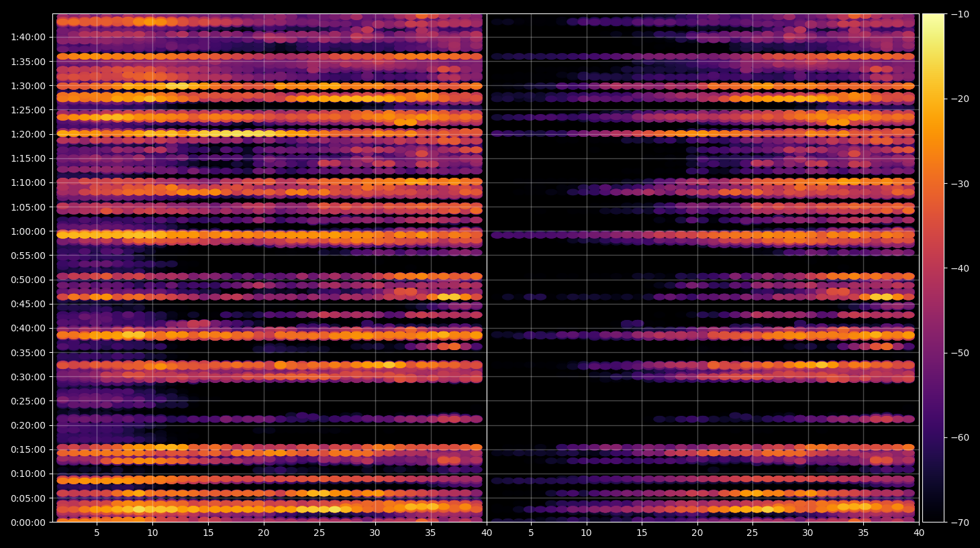
Task: Select x-axis label 20 under left heatmap
Action: (x=264, y=533)
